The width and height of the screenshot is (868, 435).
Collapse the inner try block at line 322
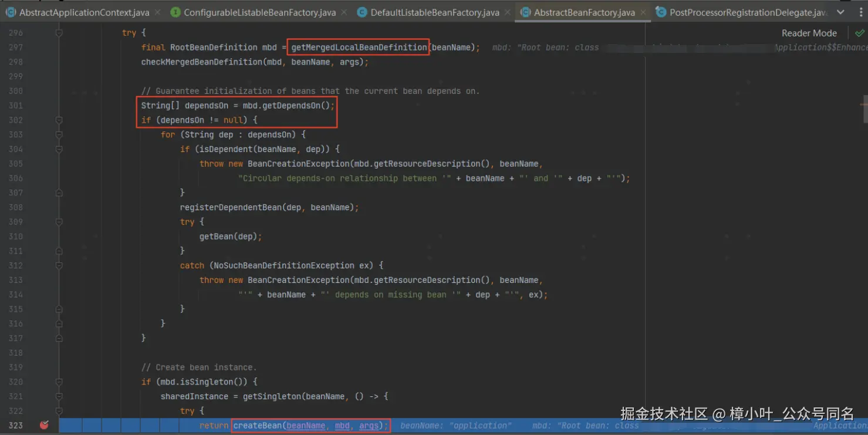click(x=59, y=411)
